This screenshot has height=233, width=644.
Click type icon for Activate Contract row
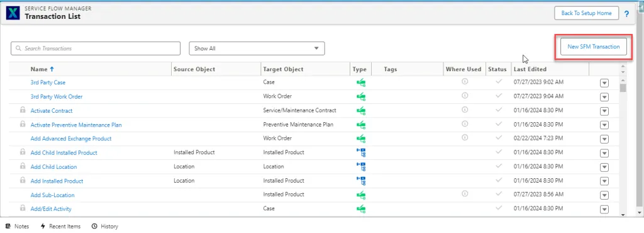tap(361, 111)
